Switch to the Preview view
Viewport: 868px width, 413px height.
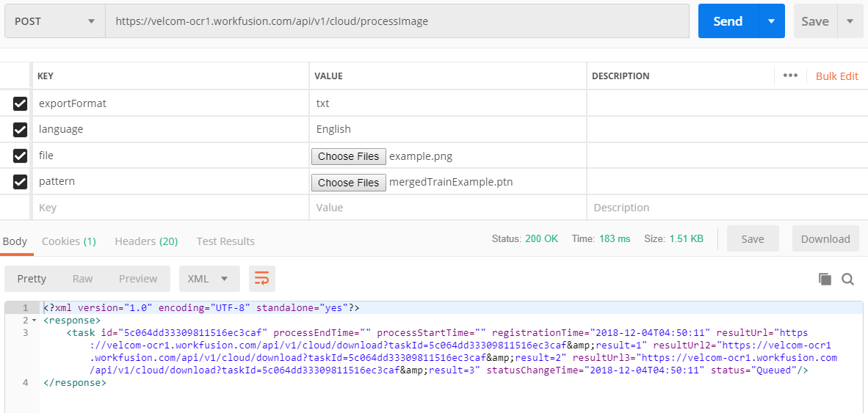138,279
